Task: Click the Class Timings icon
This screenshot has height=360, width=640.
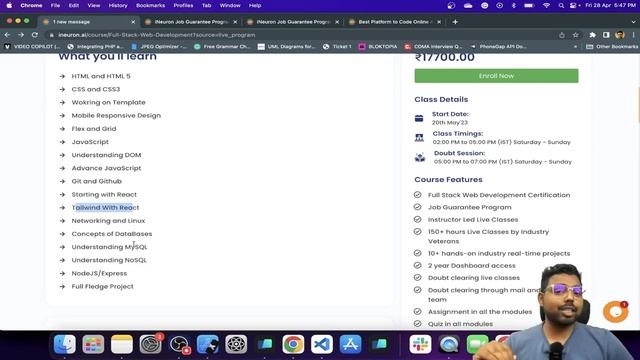Action: (419, 138)
